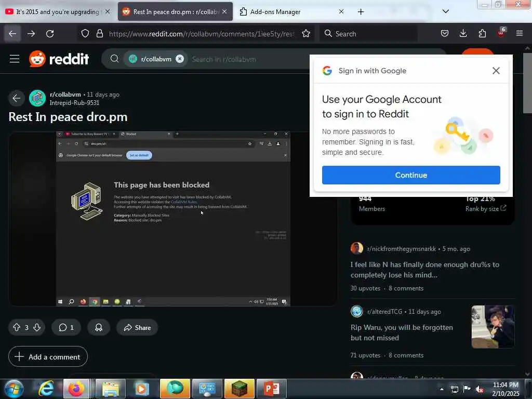
Task: Open the taskbar clock and date
Action: point(506,389)
